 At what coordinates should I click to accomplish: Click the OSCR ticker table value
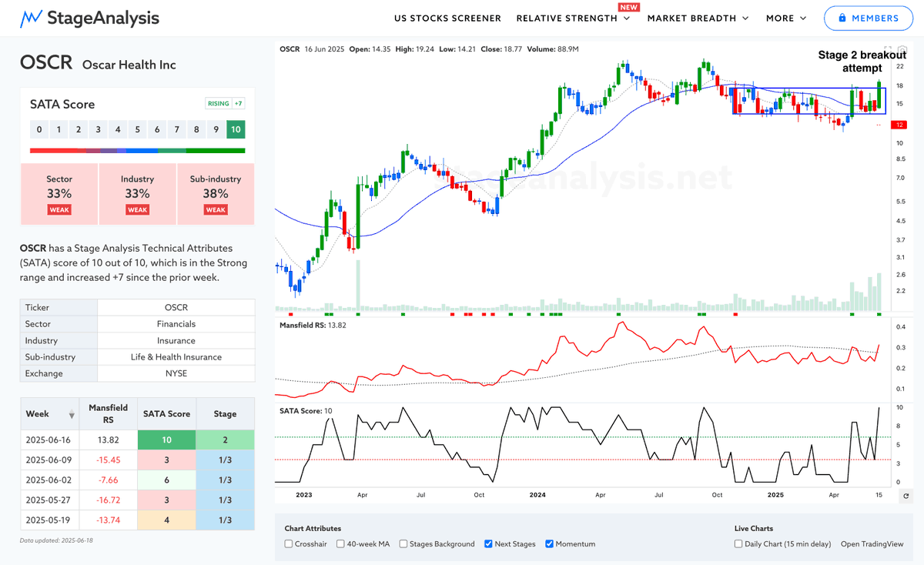(x=176, y=307)
